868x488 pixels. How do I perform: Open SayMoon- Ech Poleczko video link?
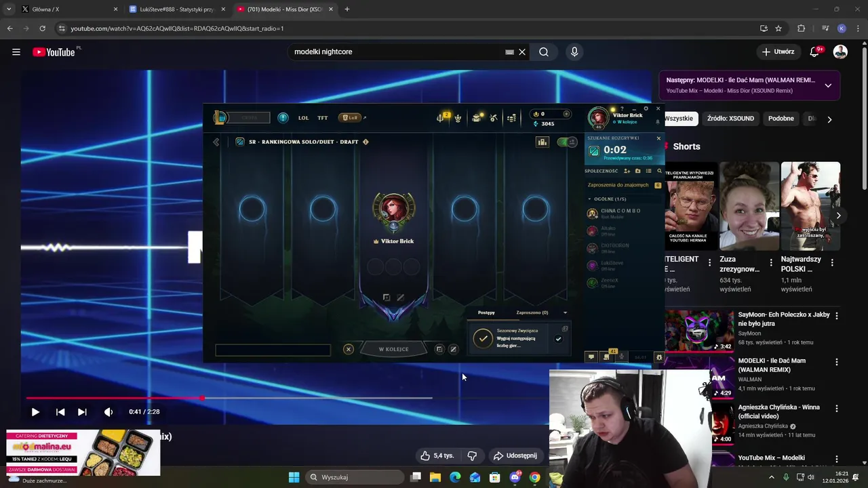(784, 319)
